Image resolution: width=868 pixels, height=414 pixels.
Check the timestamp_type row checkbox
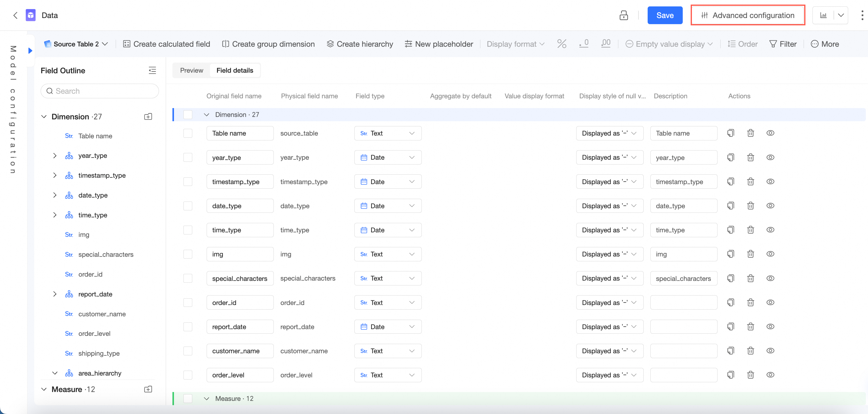(x=188, y=182)
